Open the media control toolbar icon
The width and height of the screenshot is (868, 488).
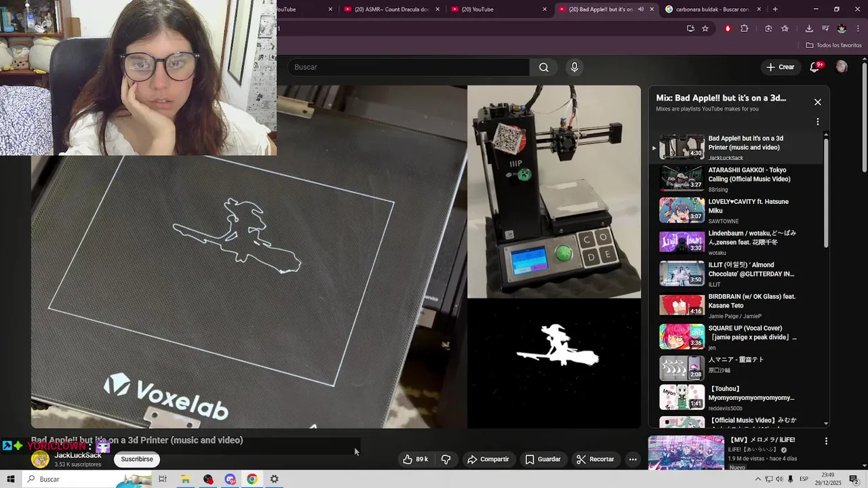(x=825, y=28)
